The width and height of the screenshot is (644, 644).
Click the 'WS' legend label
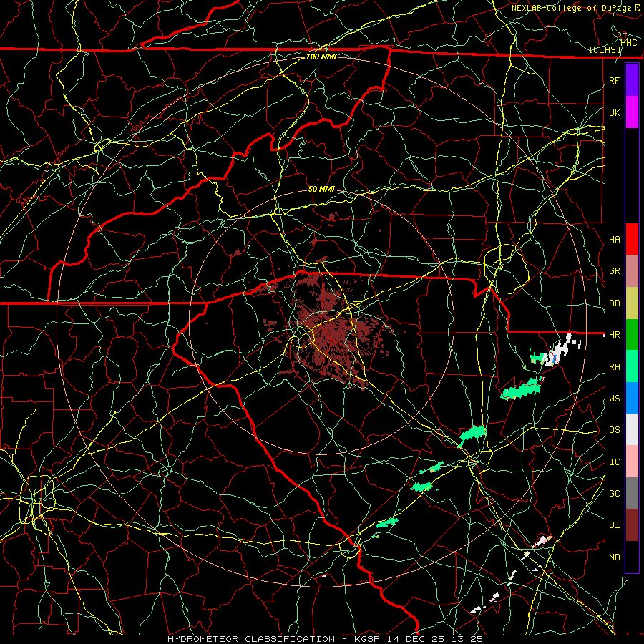click(614, 399)
